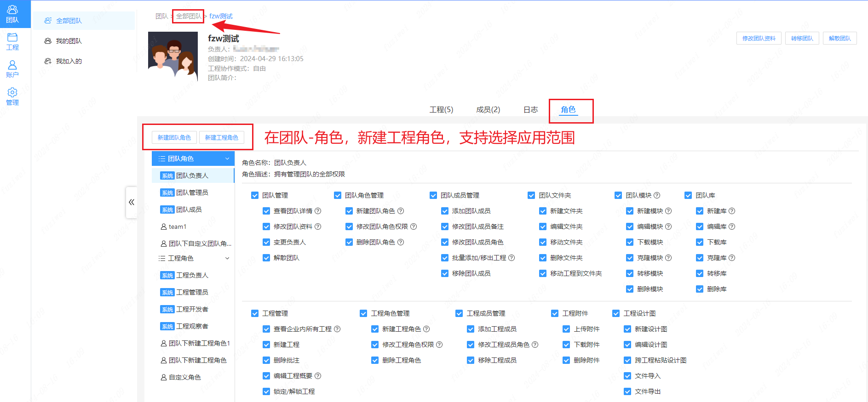Collapse the sidebar with the double-chevron handle
The width and height of the screenshot is (868, 402).
(132, 202)
